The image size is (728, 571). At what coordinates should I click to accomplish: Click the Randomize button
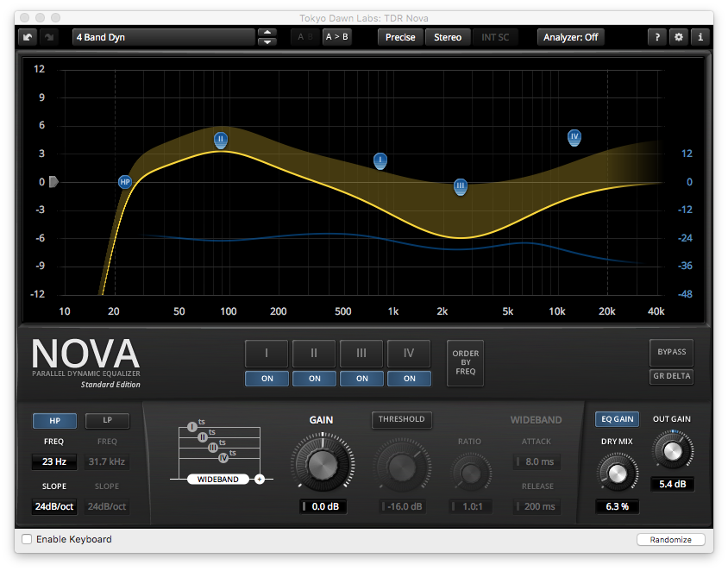coord(670,539)
